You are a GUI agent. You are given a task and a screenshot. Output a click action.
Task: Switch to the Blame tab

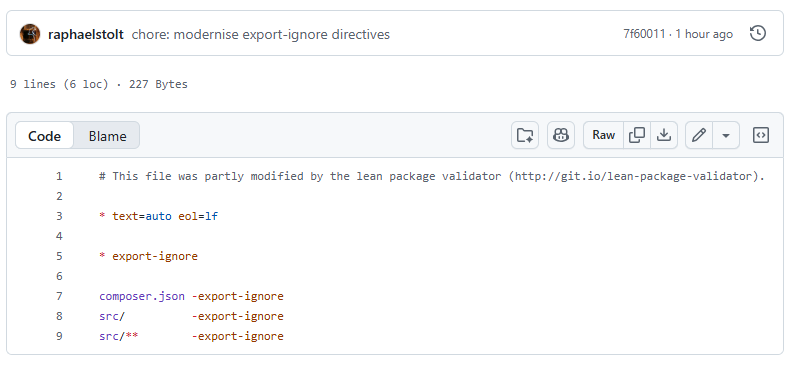click(107, 136)
